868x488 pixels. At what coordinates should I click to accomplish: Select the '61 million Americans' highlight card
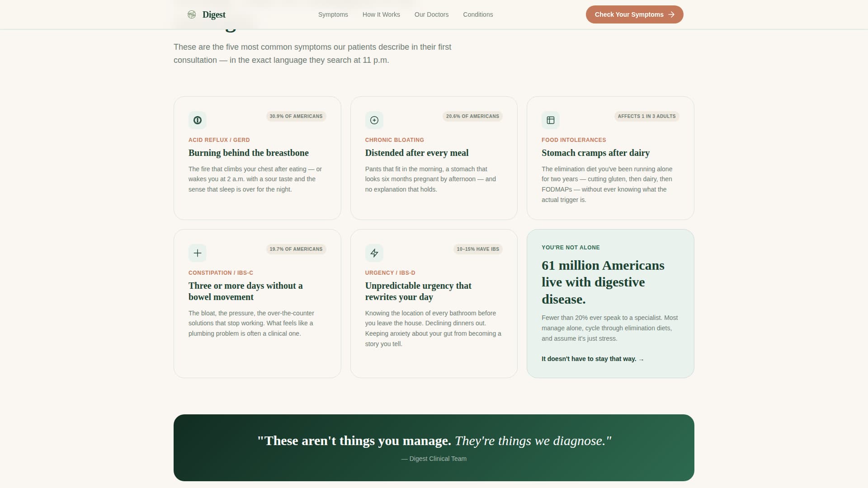coord(610,303)
